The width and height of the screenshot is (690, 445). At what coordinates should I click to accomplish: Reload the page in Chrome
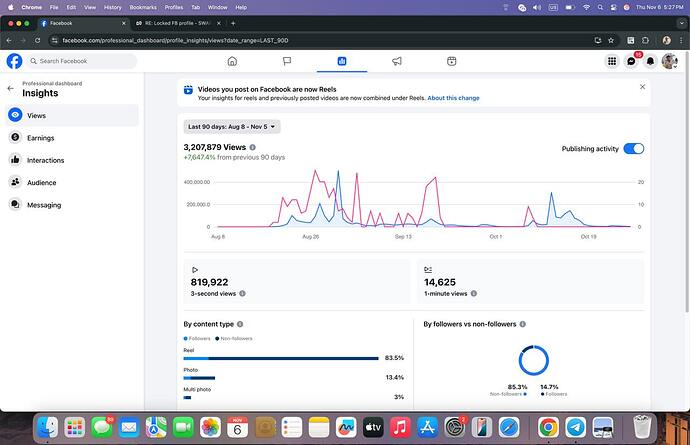37,40
